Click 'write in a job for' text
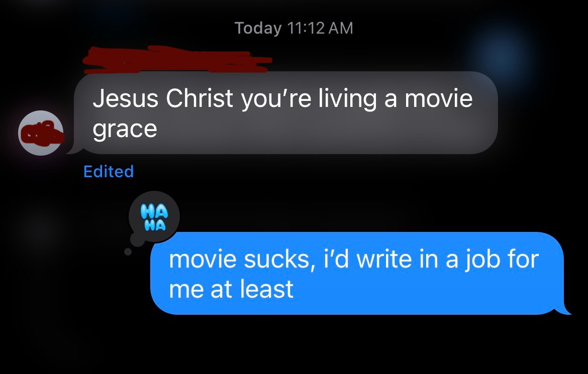The height and width of the screenshot is (374, 588). pos(447,260)
